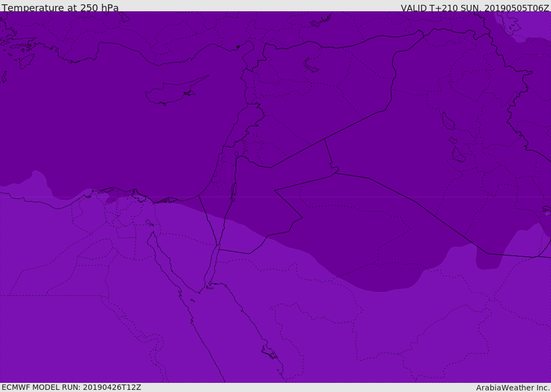Click the 'ArabiaWeather Inc.' credit text

coord(512,388)
